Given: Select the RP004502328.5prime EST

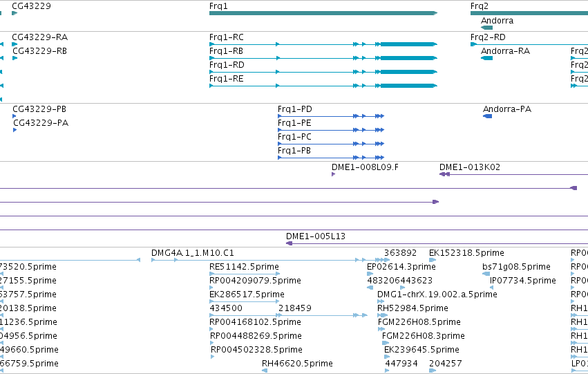Looking at the screenshot, I should click(x=213, y=357).
